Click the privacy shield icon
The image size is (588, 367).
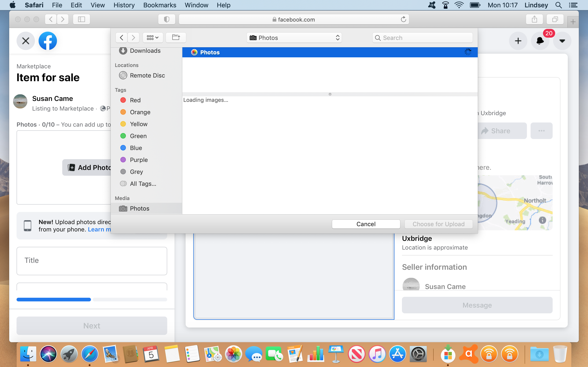tap(167, 19)
